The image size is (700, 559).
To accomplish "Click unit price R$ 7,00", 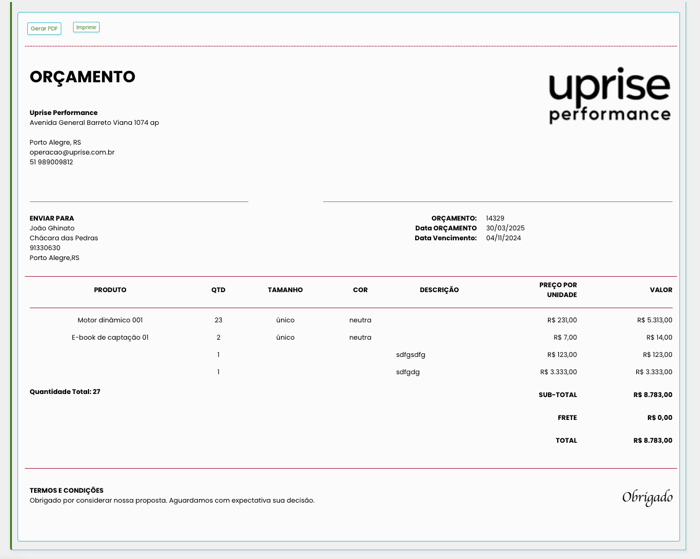I will point(565,338).
